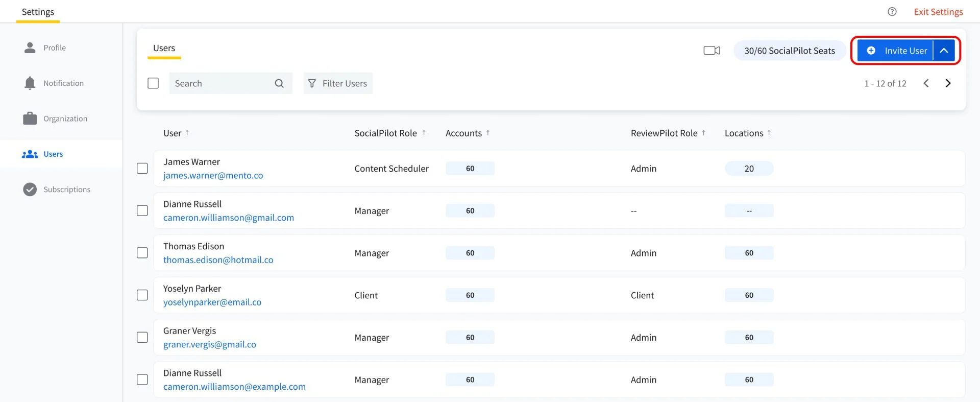This screenshot has height=402, width=980.
Task: Select checkbox for cameron.williamson@example.com row
Action: click(x=142, y=380)
